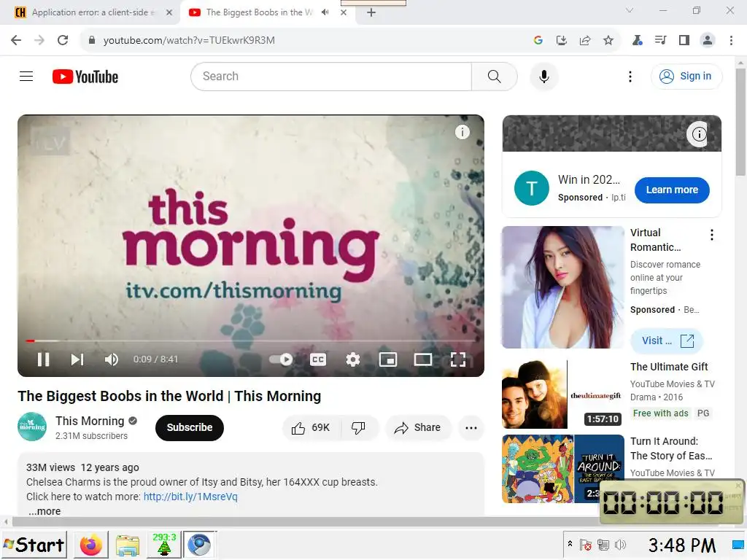The height and width of the screenshot is (560, 747).
Task: Dislike the video with thumbs down
Action: click(x=359, y=427)
